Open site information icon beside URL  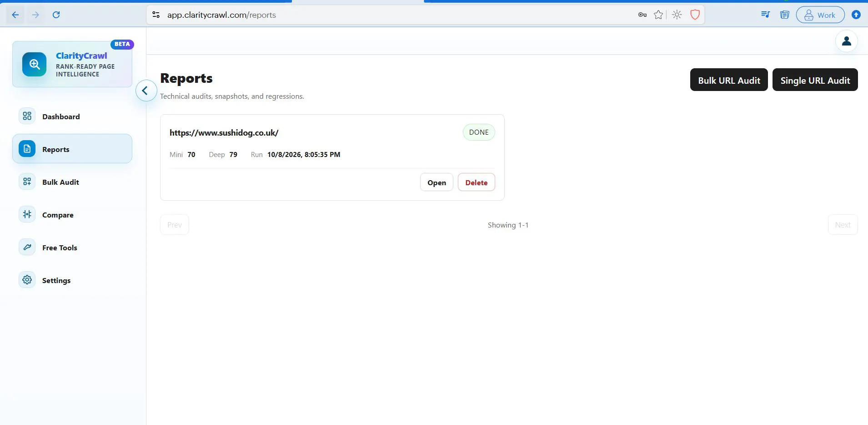(156, 15)
